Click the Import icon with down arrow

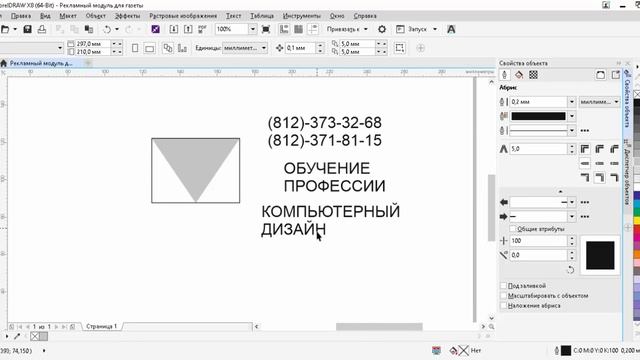[173, 29]
